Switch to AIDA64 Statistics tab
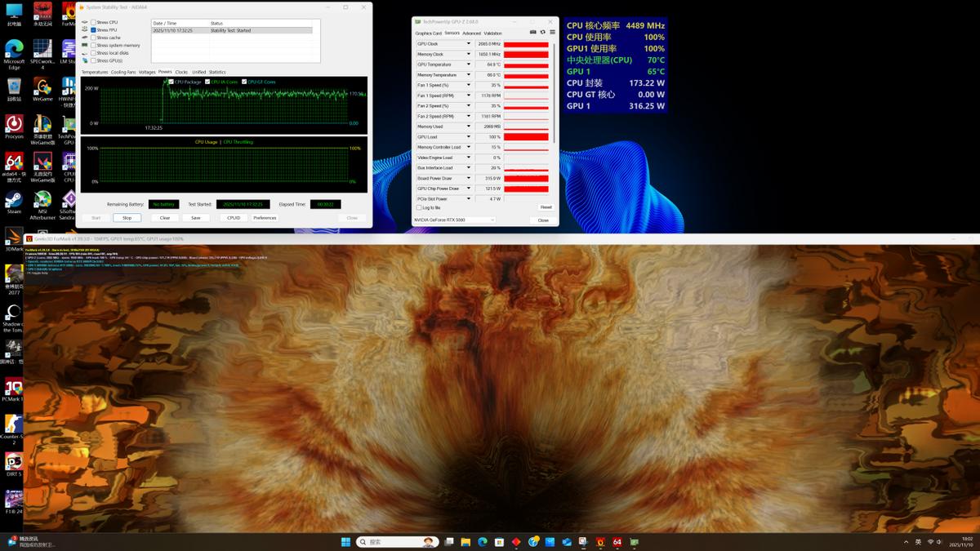This screenshot has width=980, height=551. [x=217, y=72]
